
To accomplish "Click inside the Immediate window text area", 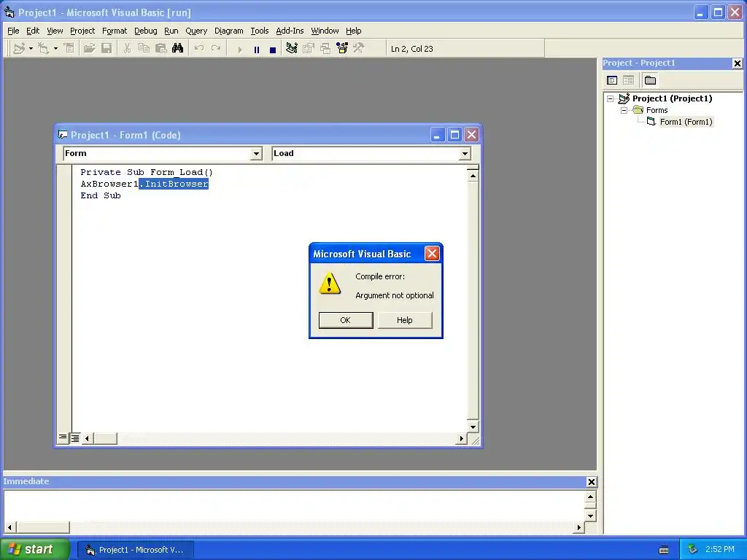I will click(x=295, y=506).
